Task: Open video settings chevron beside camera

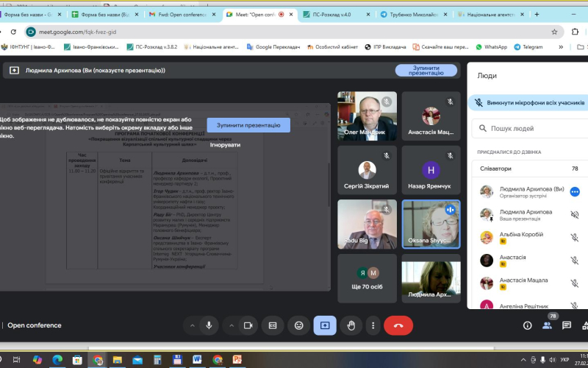Action: (x=232, y=325)
